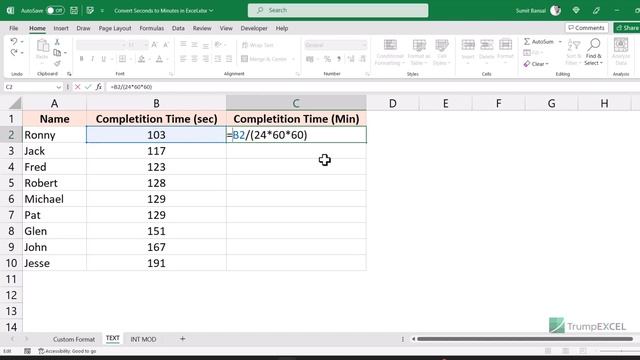This screenshot has height=360, width=640.
Task: Click cell containing 191
Action: 156,263
